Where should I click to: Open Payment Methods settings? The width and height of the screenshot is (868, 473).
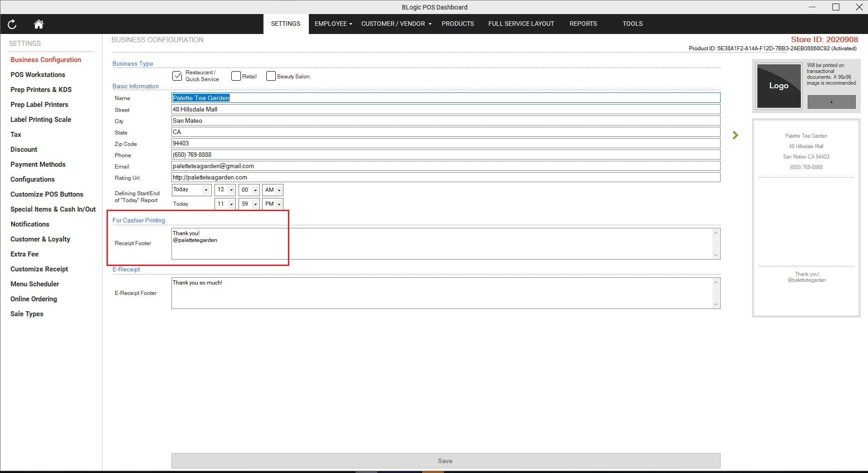tap(38, 164)
